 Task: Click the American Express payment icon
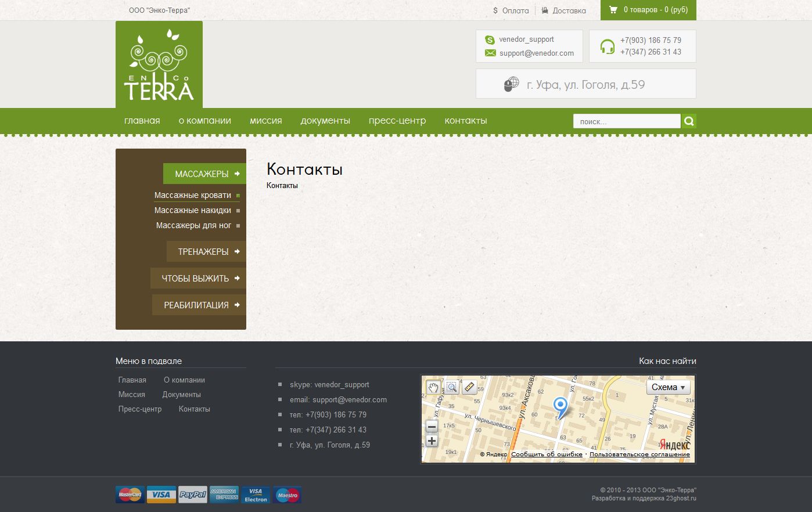(224, 495)
